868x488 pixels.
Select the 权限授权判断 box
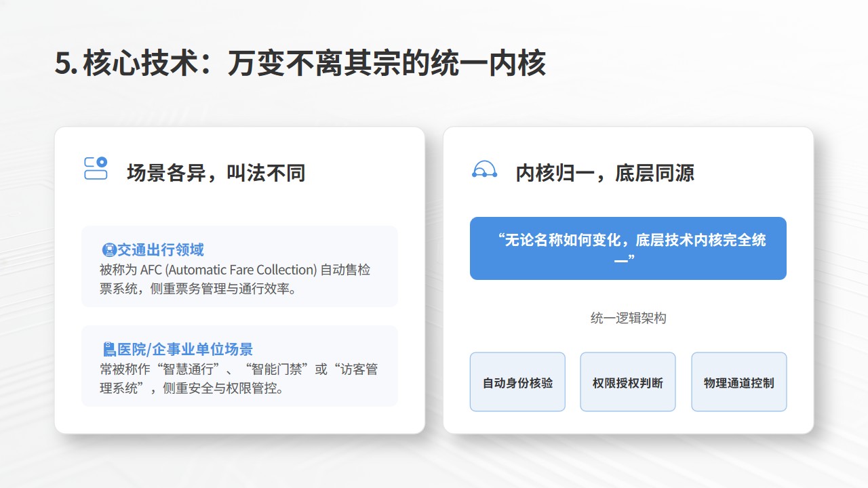(627, 382)
